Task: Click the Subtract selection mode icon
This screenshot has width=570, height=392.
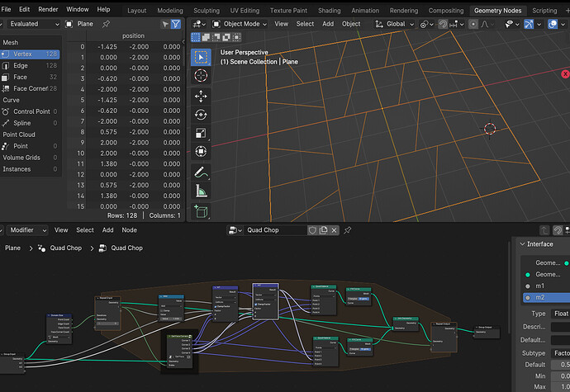Action: coord(216,37)
